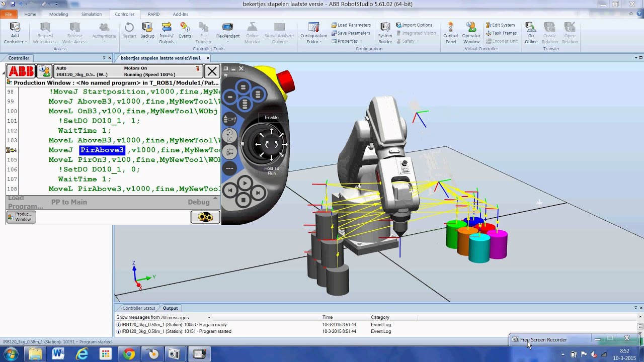Click Save Parameters
This screenshot has height=362, width=644.
click(x=351, y=33)
